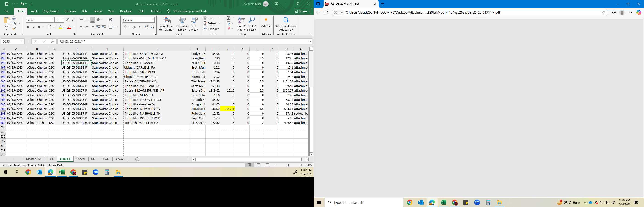Open the Calibri font name dropdown
Screen dimensions: 644x207
[x=52, y=20]
